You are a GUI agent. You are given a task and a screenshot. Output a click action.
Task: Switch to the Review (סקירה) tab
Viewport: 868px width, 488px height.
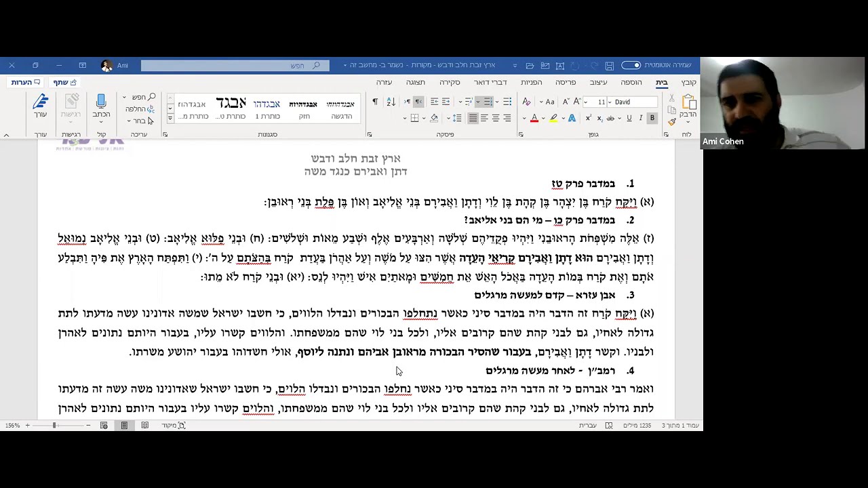tap(450, 82)
